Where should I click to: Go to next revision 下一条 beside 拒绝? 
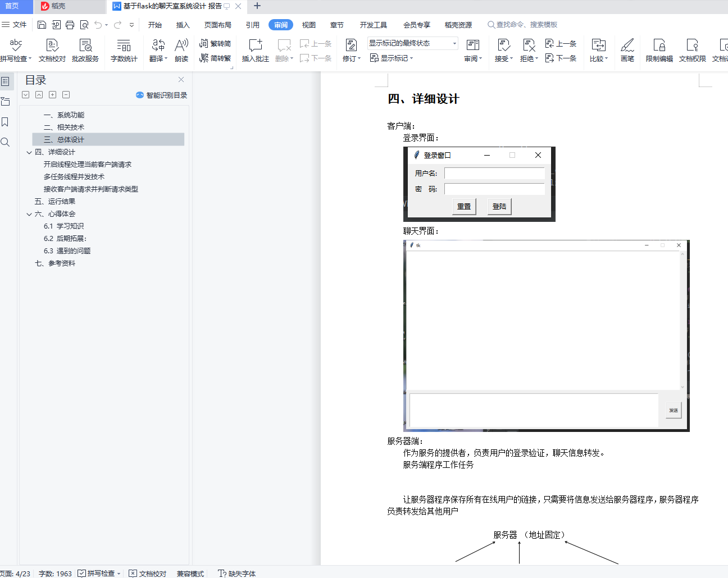pyautogui.click(x=561, y=58)
